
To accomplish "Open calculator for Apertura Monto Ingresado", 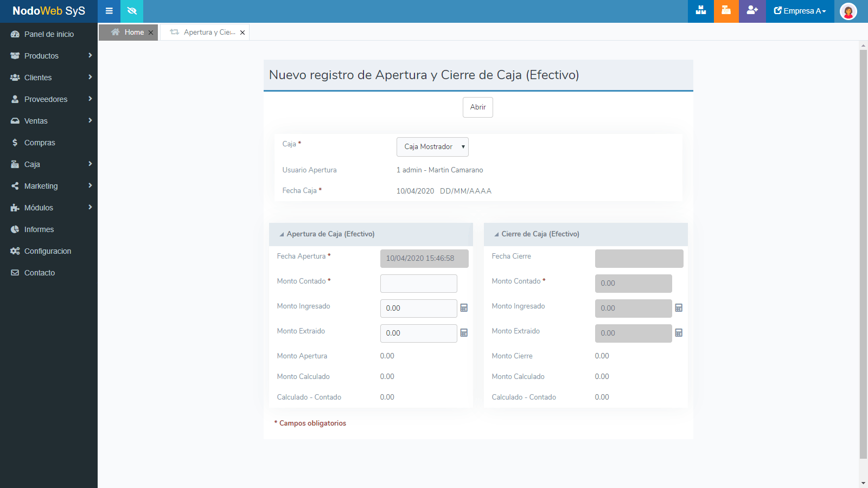I will click(464, 308).
